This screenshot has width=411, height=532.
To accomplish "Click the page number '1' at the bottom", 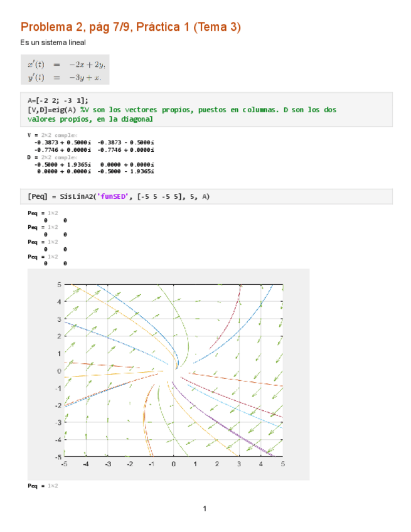I will click(x=205, y=509).
